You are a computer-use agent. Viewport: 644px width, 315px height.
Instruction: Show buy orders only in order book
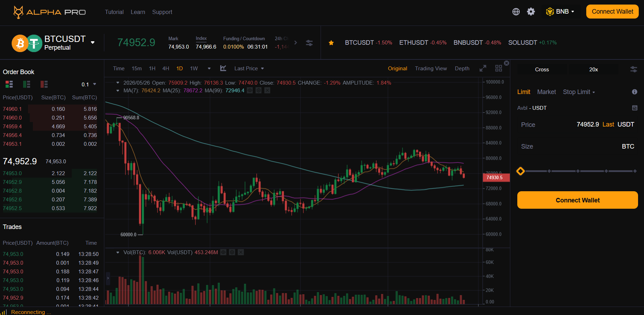[27, 84]
